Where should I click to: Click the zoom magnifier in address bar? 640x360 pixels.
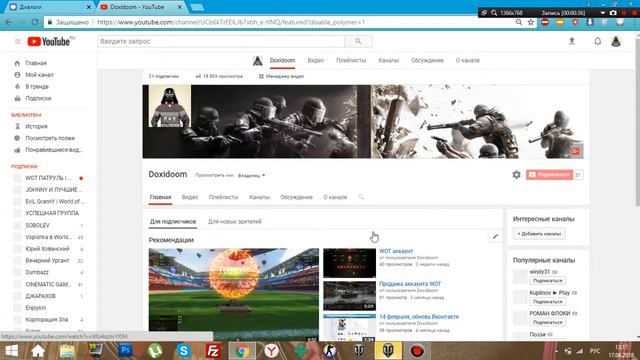(519, 22)
